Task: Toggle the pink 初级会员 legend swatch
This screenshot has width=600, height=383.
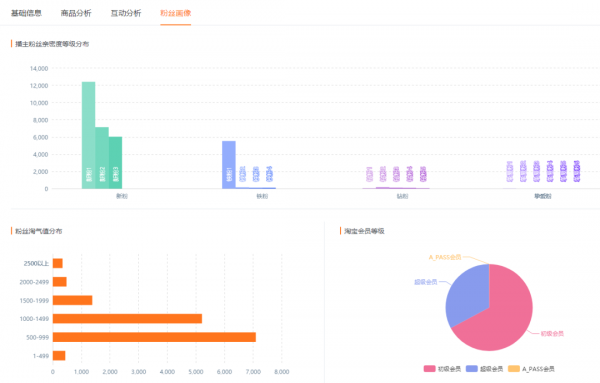Action: tap(429, 368)
